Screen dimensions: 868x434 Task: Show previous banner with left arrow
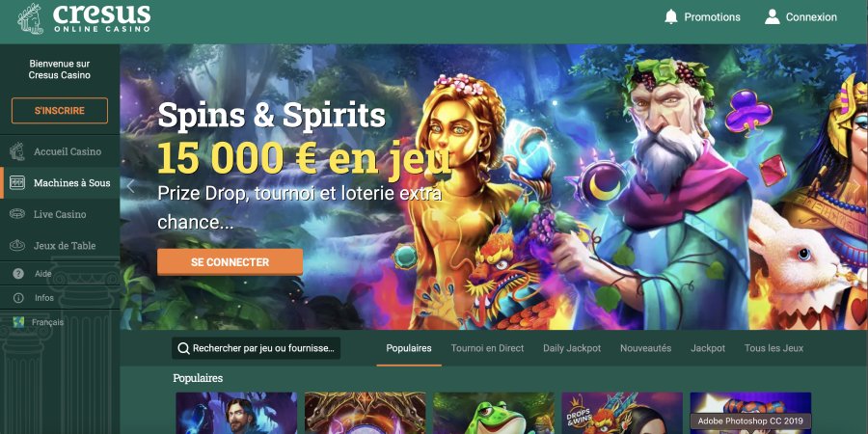point(130,186)
